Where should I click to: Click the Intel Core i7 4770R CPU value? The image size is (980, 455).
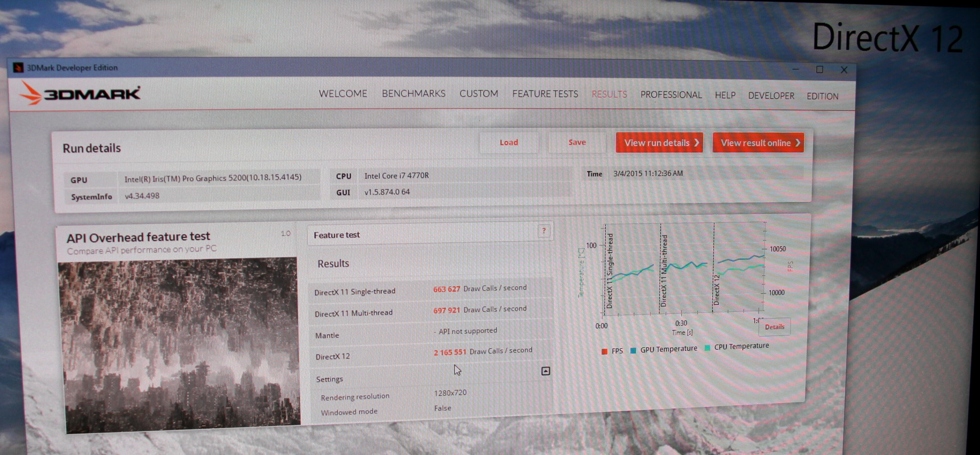coord(397,176)
